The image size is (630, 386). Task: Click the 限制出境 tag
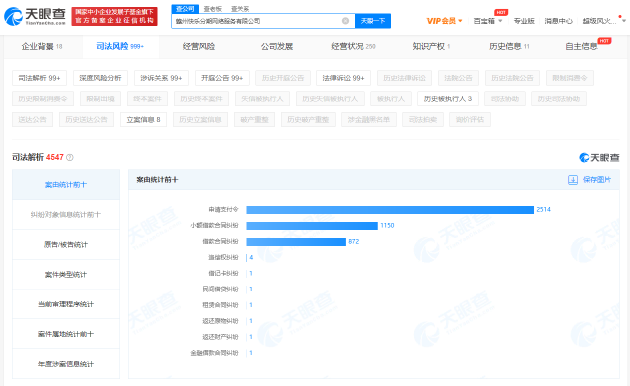tap(100, 99)
